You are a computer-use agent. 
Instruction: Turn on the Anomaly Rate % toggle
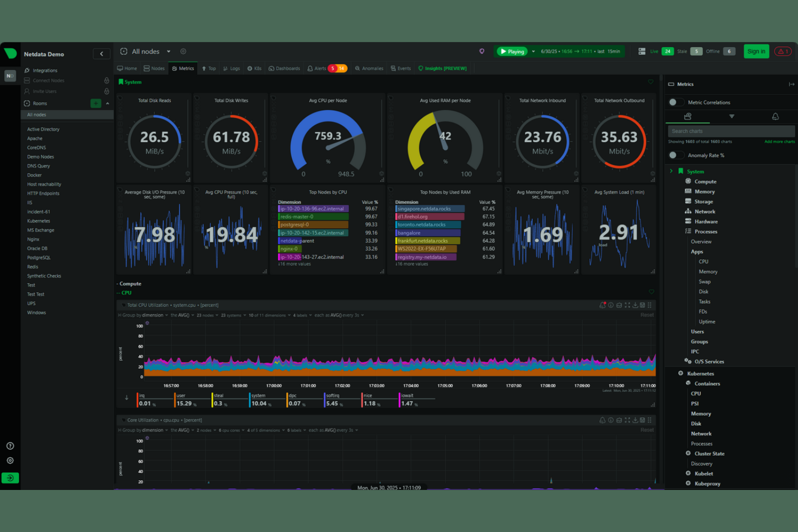(x=676, y=155)
